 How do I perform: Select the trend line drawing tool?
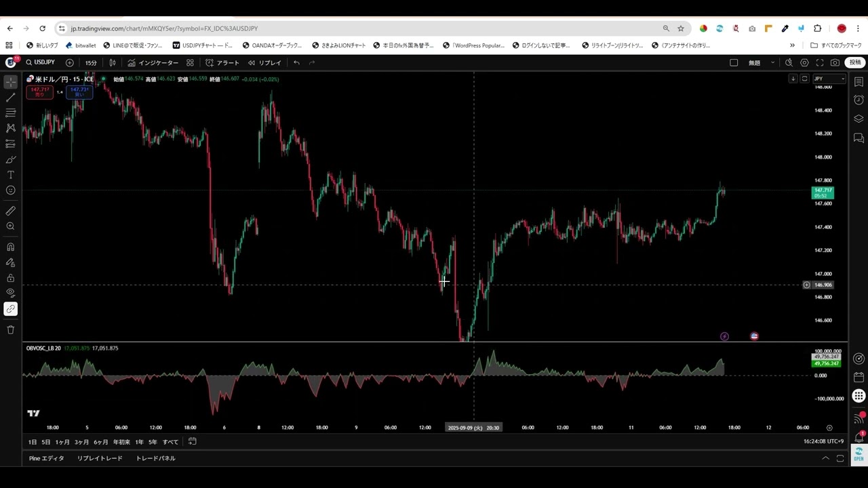pyautogui.click(x=10, y=98)
